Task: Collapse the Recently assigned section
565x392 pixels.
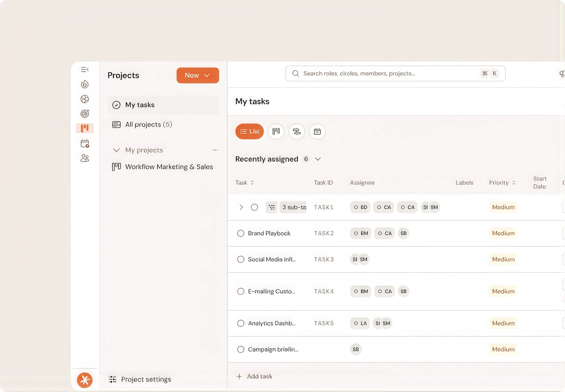Action: click(x=318, y=159)
